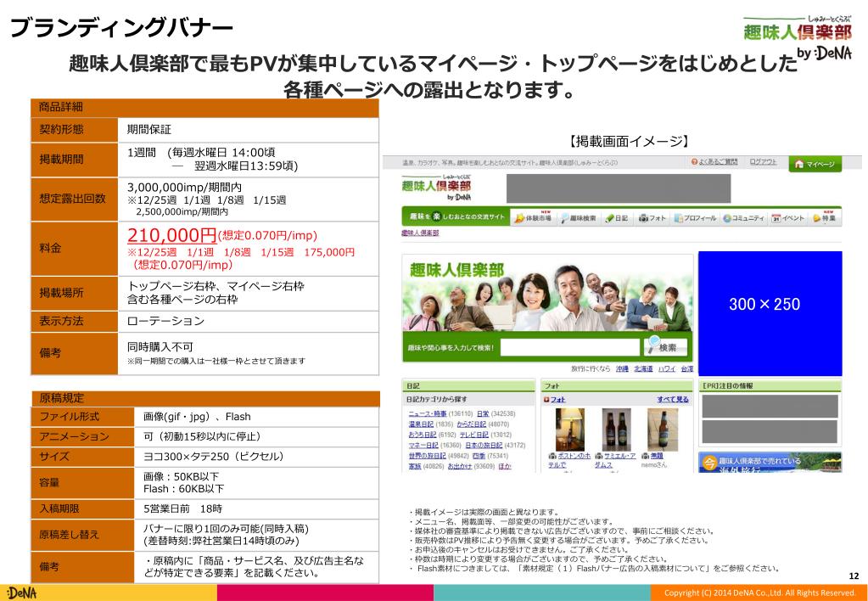This screenshot has width=868, height=601.
Task: Open the 北海道 travel link
Action: click(x=643, y=369)
